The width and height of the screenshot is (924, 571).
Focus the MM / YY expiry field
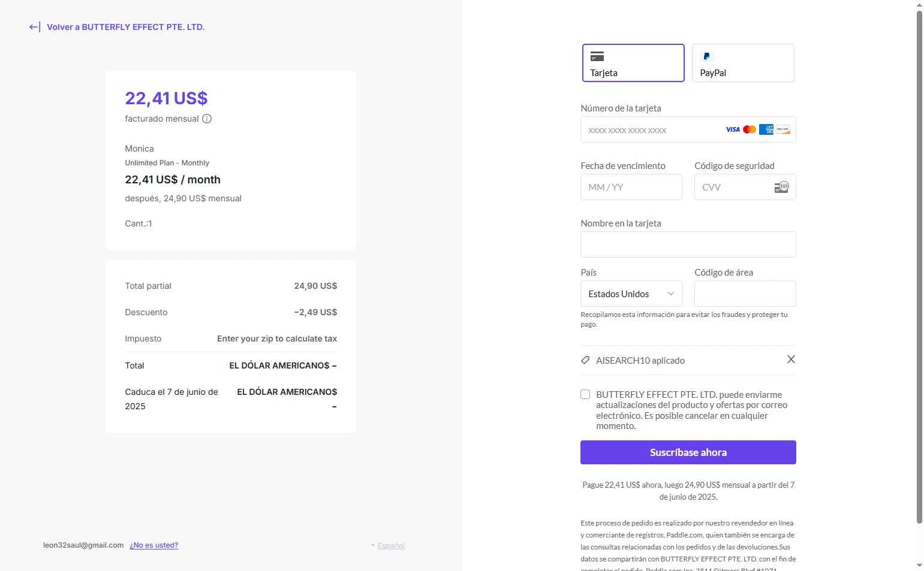(631, 187)
